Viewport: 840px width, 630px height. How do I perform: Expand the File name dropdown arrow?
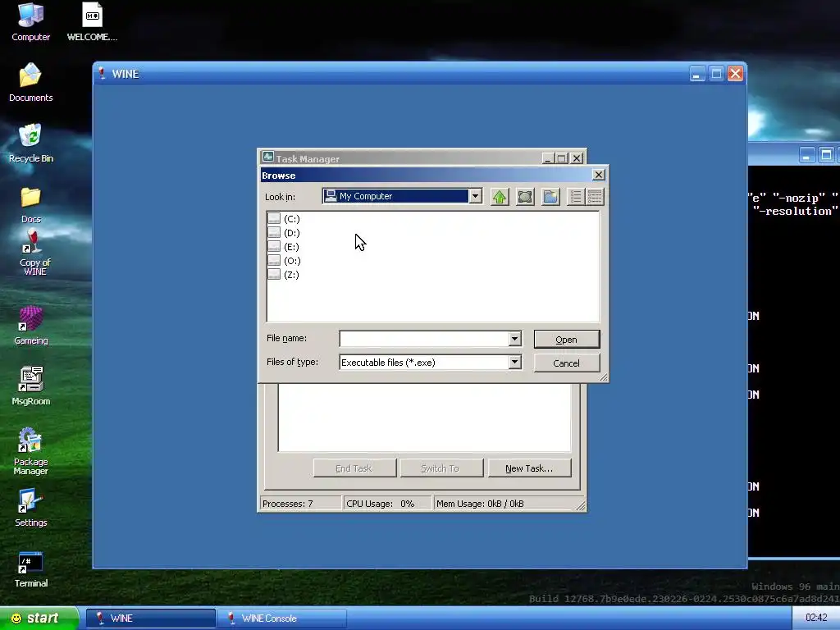(x=514, y=338)
